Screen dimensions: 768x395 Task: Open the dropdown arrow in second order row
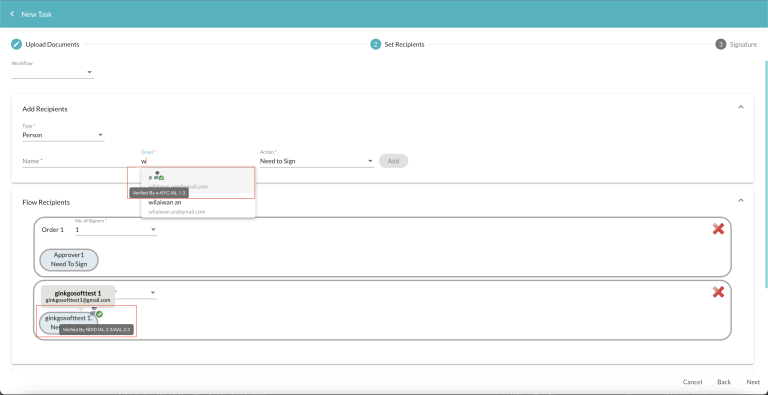click(153, 293)
